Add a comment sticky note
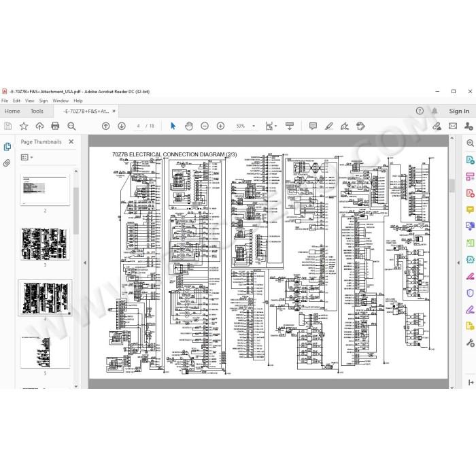Viewport: 476px width, 476px height. [313, 126]
